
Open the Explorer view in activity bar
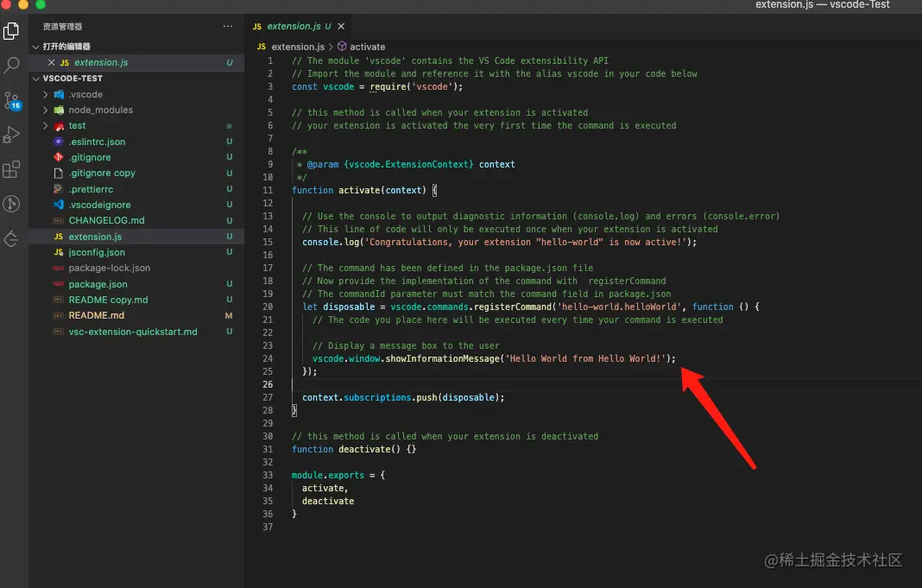(x=11, y=30)
